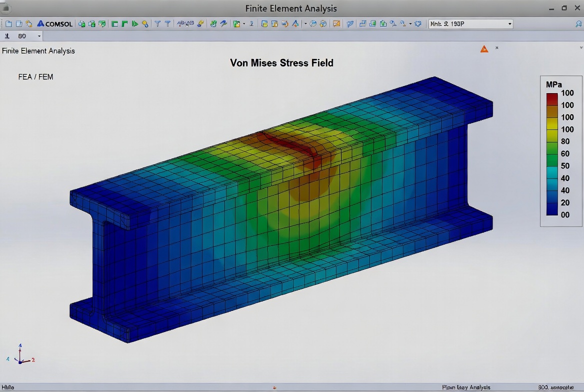Select the Finite Element Analysis panel tab
Screen dimensions: 584x392
click(38, 50)
